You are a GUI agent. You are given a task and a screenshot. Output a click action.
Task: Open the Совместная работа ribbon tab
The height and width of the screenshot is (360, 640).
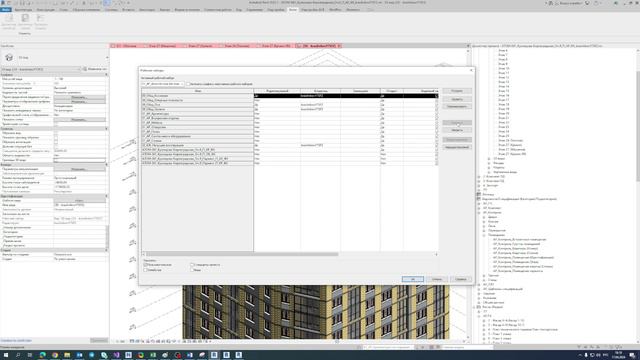coord(218,9)
